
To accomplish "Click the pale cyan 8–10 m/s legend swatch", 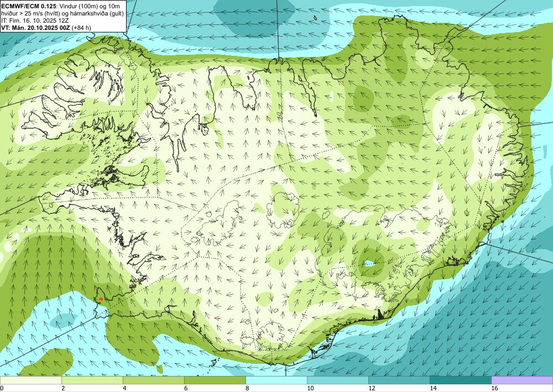I will (276, 380).
